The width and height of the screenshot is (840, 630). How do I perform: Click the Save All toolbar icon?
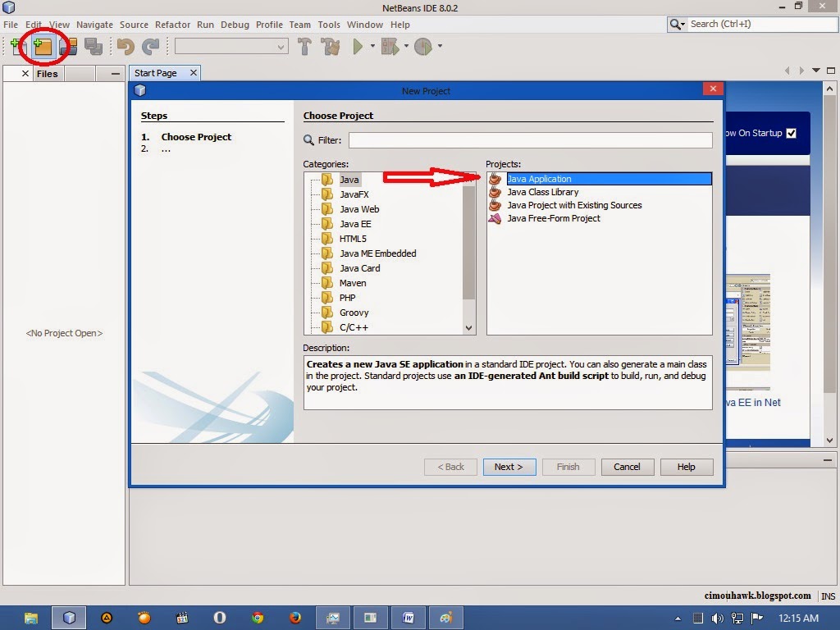tap(94, 47)
